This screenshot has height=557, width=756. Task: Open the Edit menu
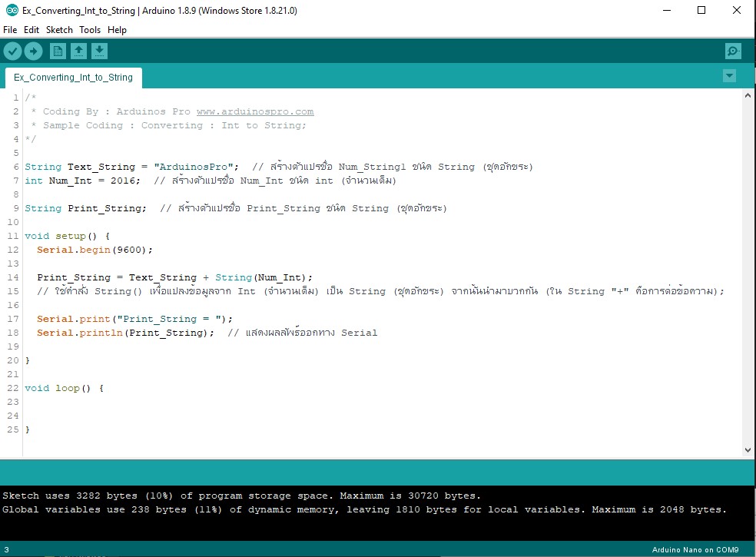click(x=31, y=30)
